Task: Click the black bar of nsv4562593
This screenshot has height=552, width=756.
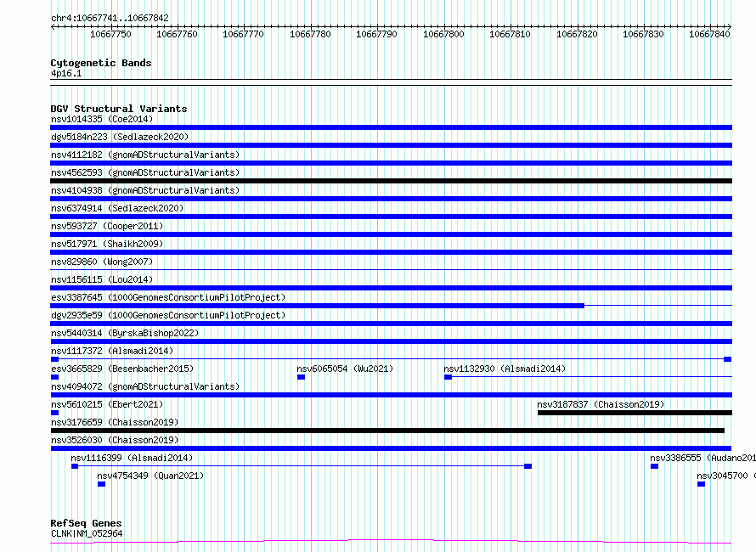Action: pos(391,181)
